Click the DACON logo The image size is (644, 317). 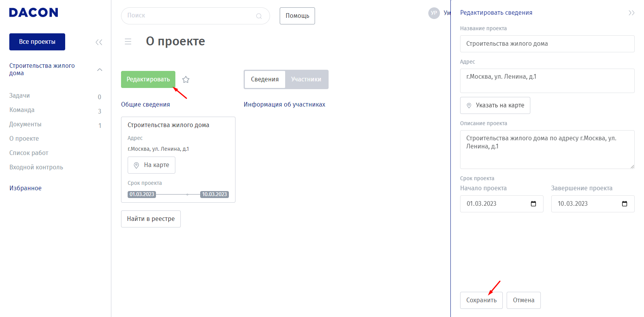pos(33,13)
